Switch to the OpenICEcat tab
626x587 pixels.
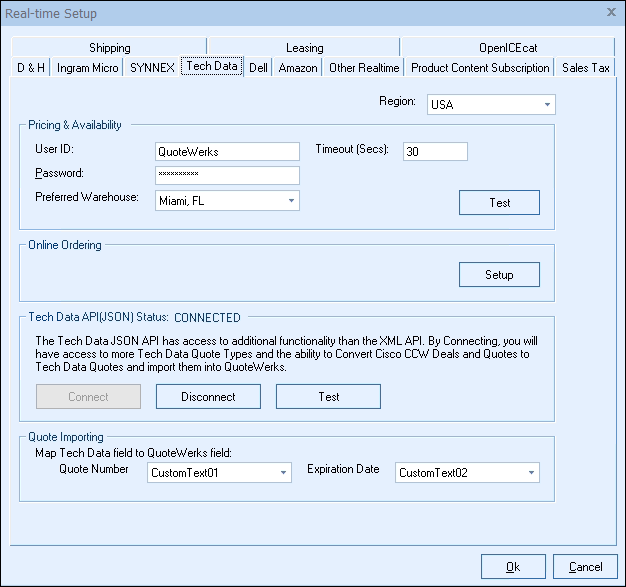point(508,48)
